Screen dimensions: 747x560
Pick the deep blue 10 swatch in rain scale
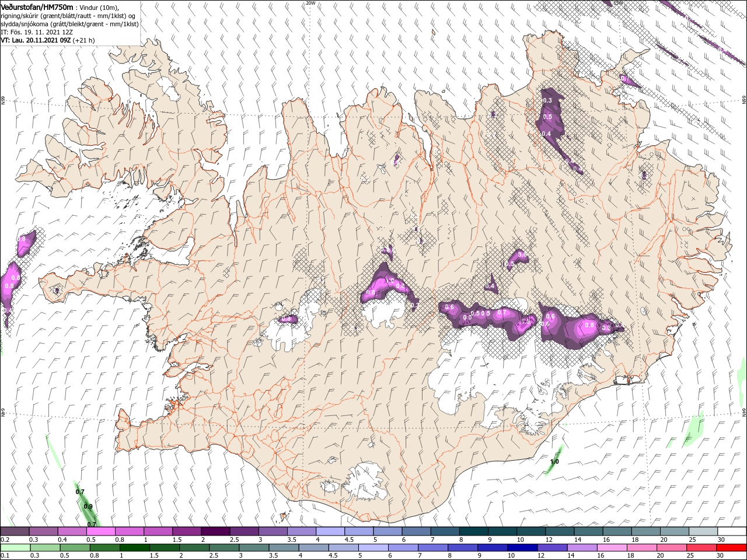click(522, 548)
